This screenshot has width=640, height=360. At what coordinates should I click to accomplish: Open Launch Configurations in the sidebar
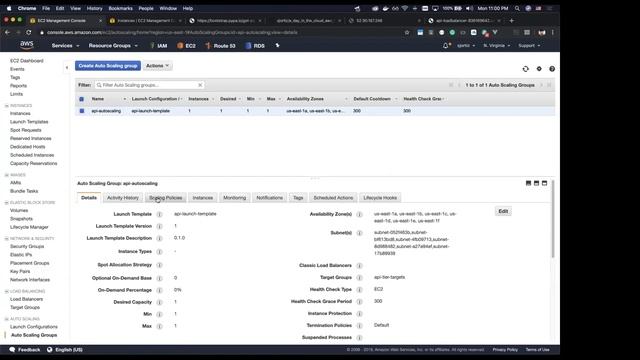[x=33, y=327]
